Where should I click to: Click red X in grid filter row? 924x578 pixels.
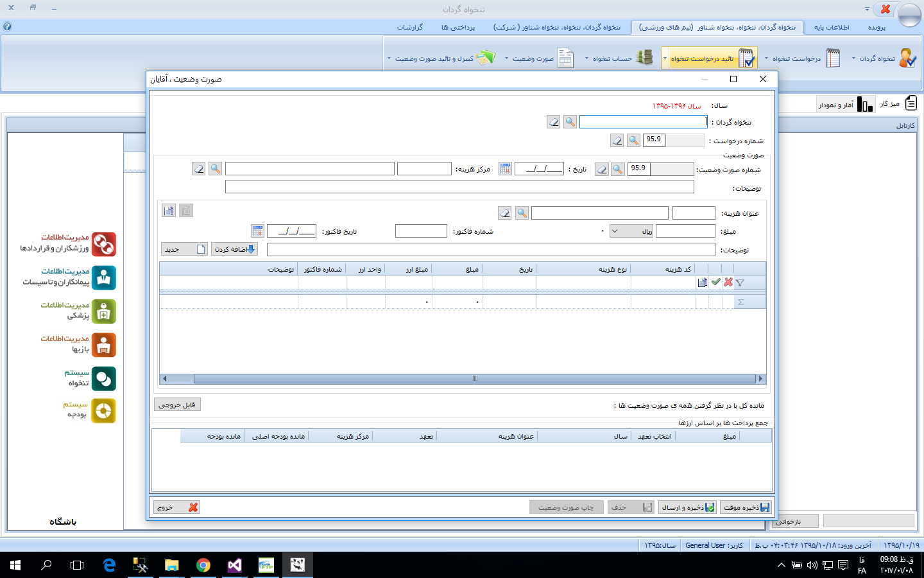pyautogui.click(x=728, y=282)
